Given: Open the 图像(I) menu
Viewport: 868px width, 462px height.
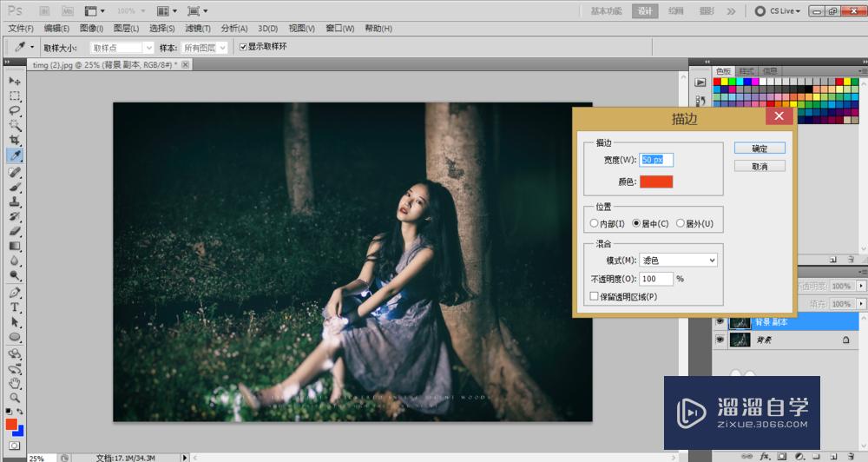Looking at the screenshot, I should pos(91,29).
